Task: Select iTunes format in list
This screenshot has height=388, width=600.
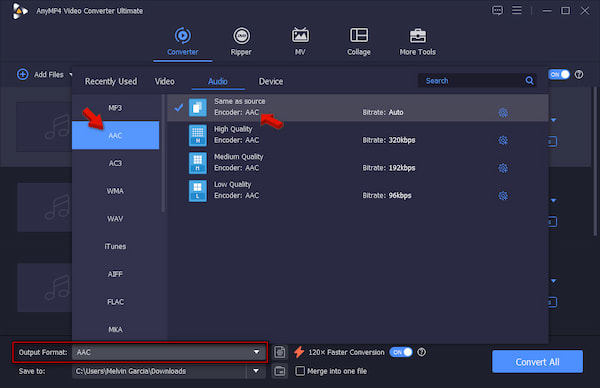Action: (x=115, y=246)
